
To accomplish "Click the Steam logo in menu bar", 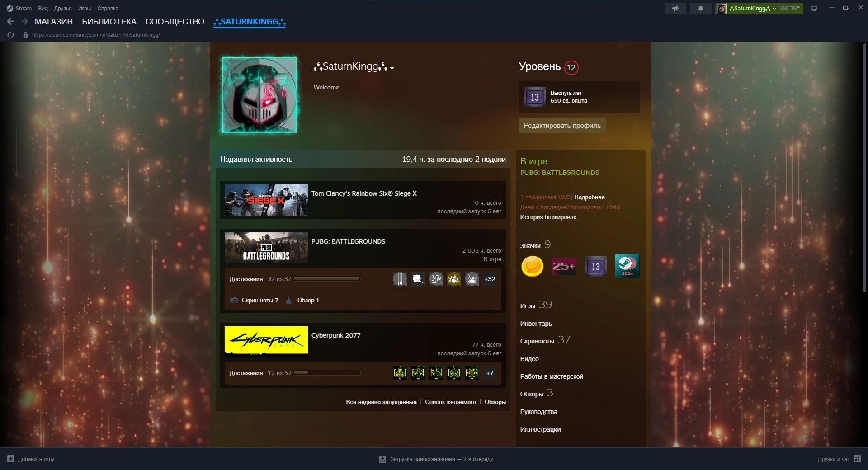I will click(10, 9).
